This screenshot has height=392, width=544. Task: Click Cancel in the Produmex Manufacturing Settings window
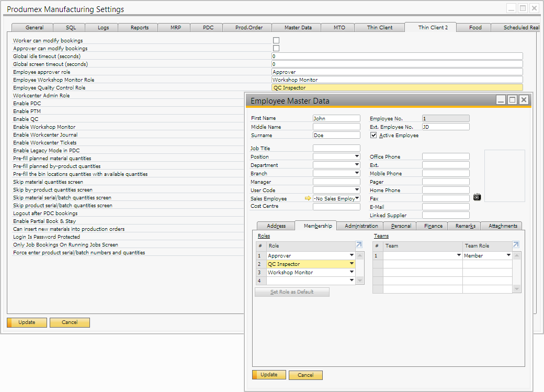coord(70,322)
